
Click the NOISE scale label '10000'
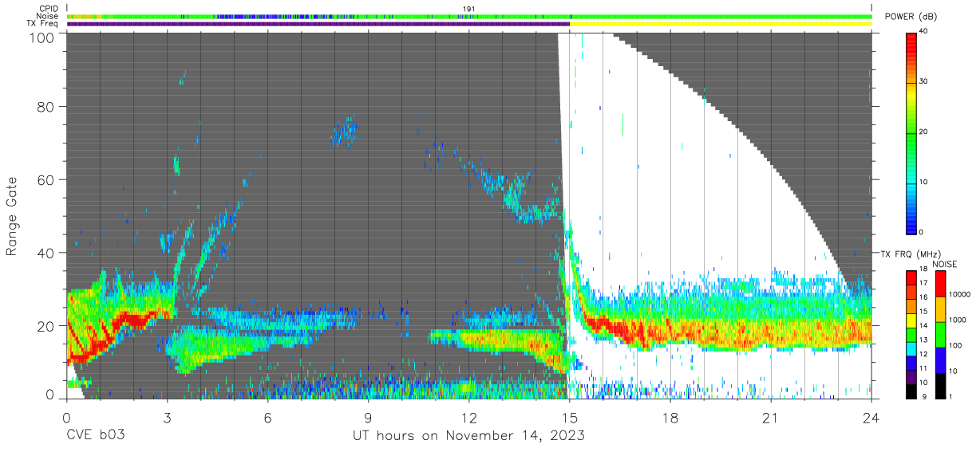(959, 294)
